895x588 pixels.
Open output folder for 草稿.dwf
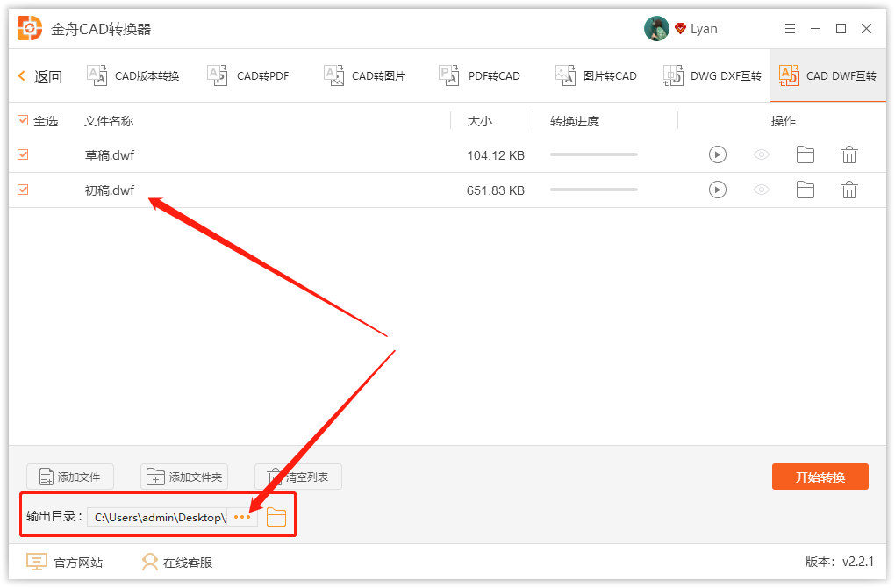tap(805, 154)
